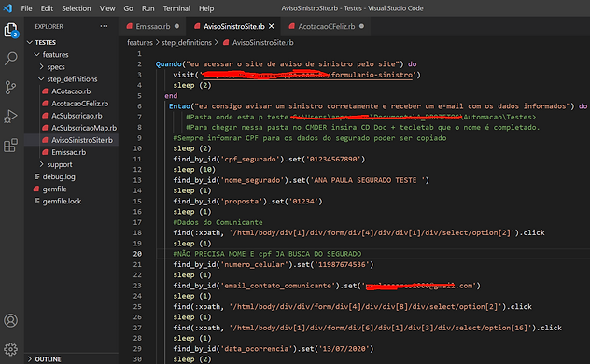Expand the support folder
590x364 pixels.
(x=41, y=164)
